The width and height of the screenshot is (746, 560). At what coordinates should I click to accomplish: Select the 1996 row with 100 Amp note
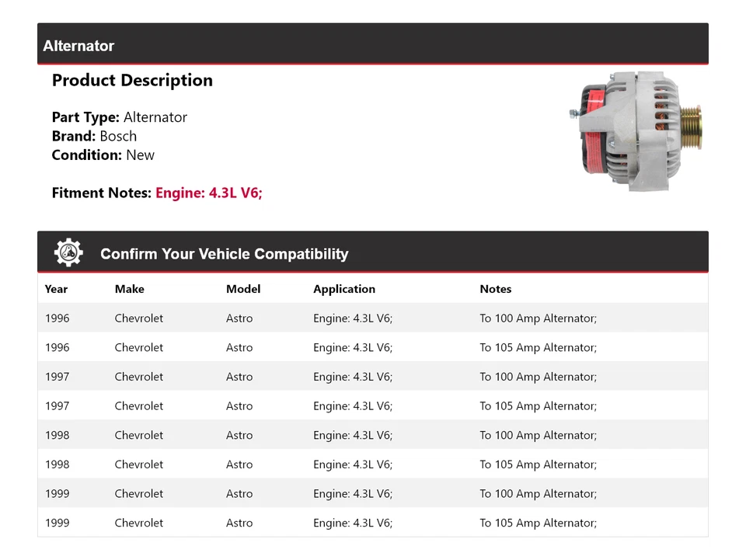(x=373, y=318)
